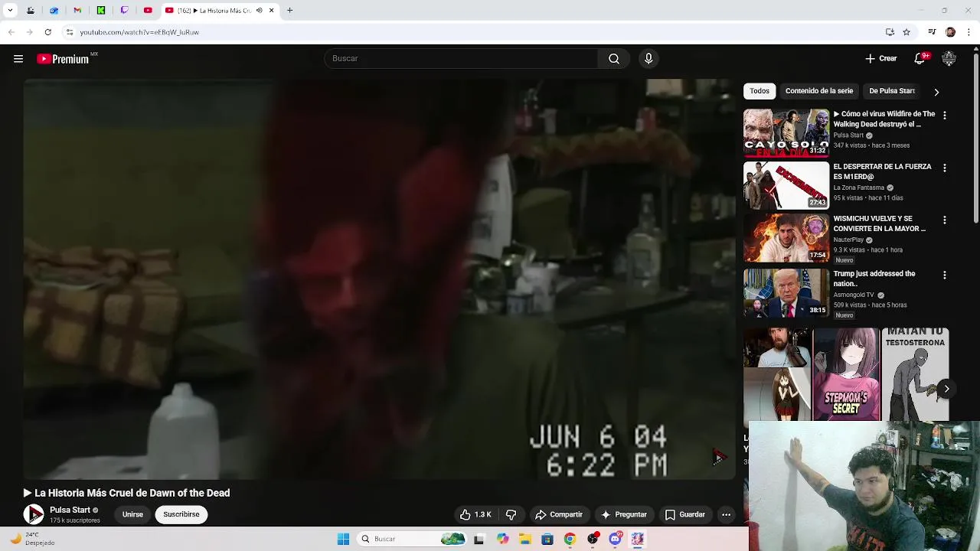
Task: Start voice search with the microphone icon
Action: pyautogui.click(x=648, y=59)
